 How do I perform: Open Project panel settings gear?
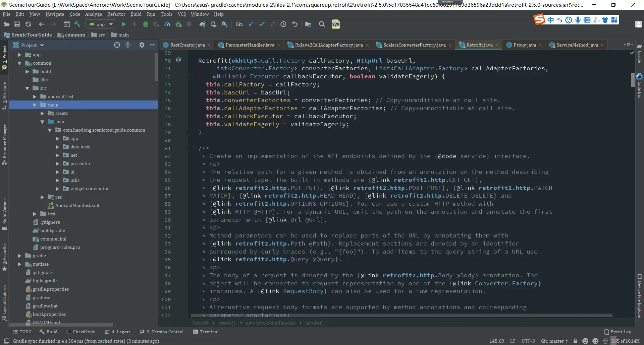[142, 45]
